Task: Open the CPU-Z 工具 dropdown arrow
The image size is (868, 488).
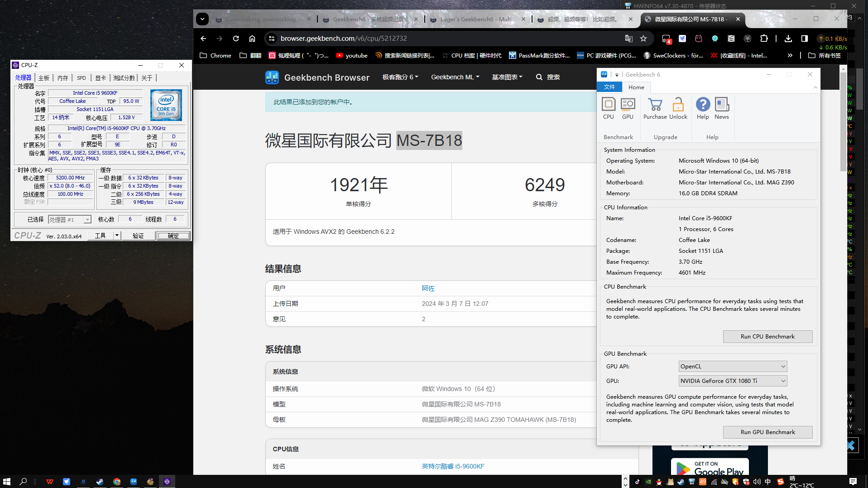Action: [117, 236]
